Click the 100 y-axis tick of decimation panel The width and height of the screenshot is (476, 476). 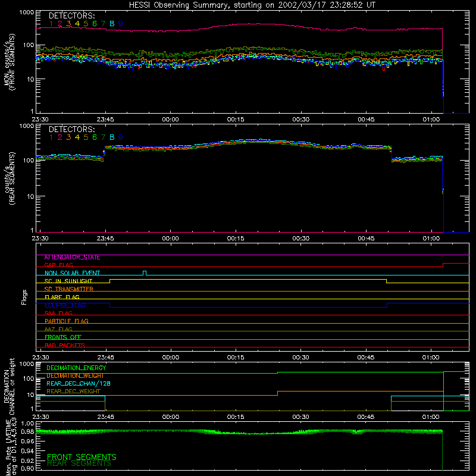pyautogui.click(x=29, y=378)
